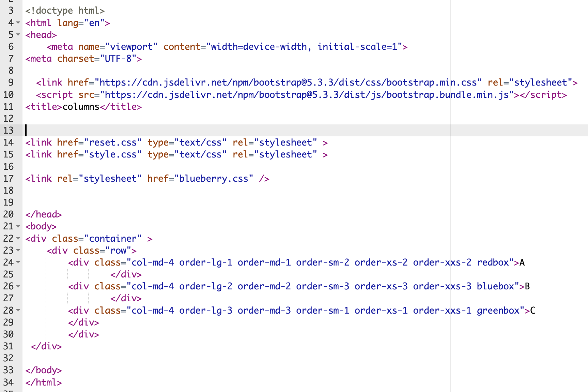Viewport: 588px width, 392px height.
Task: Click line number 30 in the gutter
Action: tap(9, 334)
